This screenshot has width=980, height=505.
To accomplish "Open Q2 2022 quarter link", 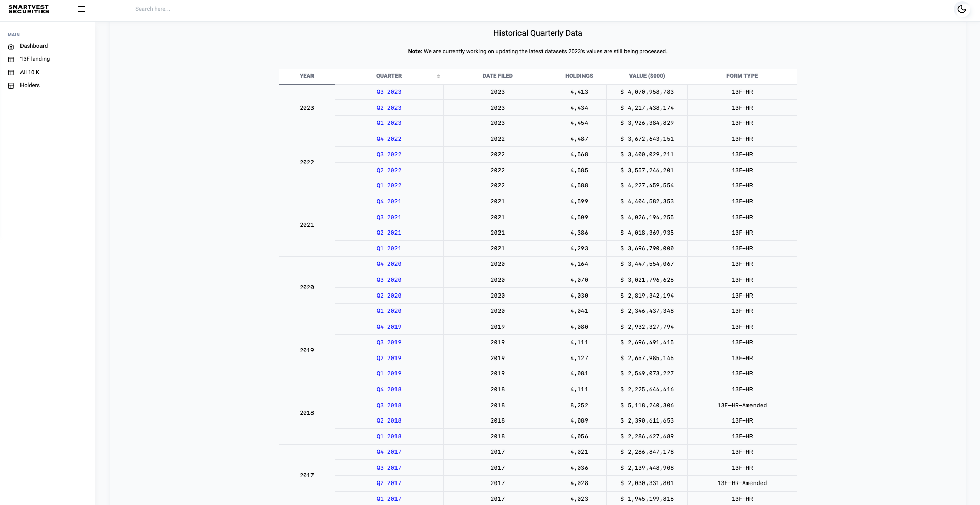I will coord(389,171).
